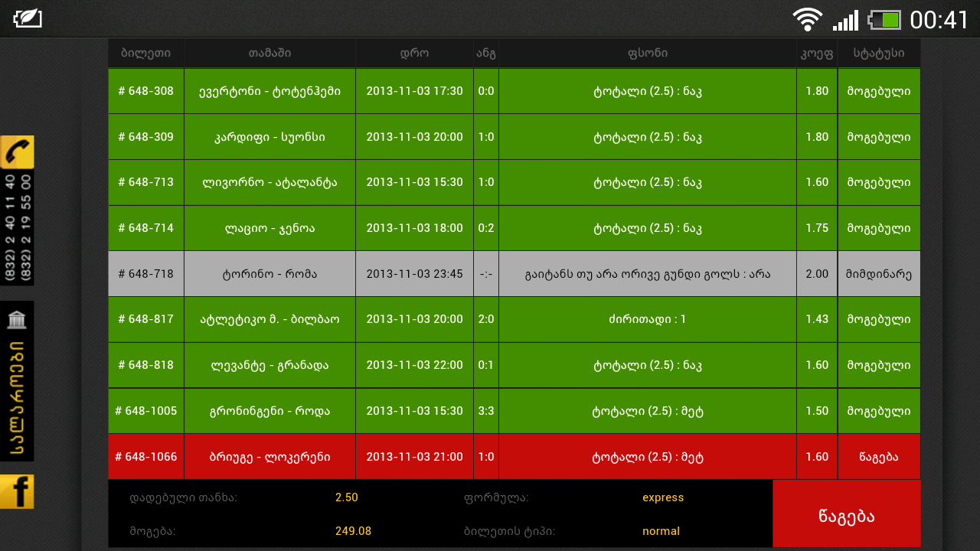This screenshot has height=551, width=980.
Task: Open the სალაროები sidebar tab
Action: pyautogui.click(x=17, y=381)
